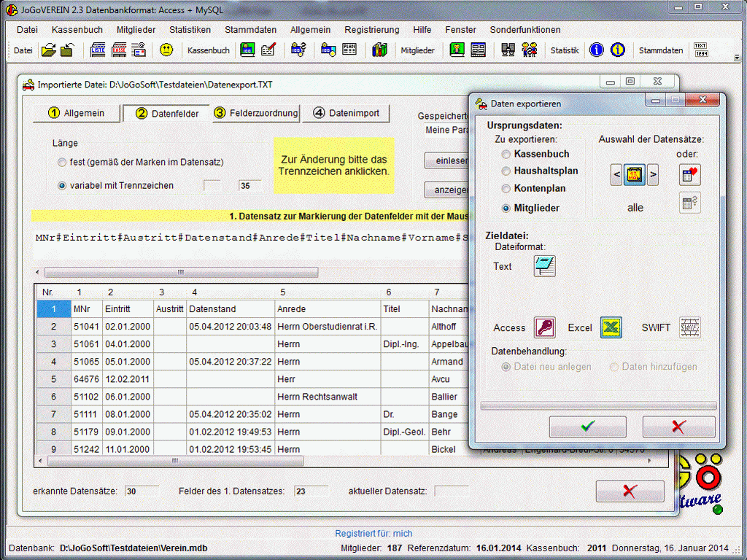Open the Datei menu
The height and width of the screenshot is (560, 747).
click(x=27, y=29)
